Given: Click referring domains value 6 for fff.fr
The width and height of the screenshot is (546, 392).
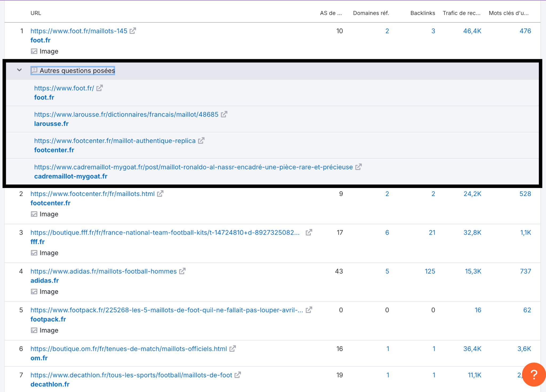Looking at the screenshot, I should (387, 233).
